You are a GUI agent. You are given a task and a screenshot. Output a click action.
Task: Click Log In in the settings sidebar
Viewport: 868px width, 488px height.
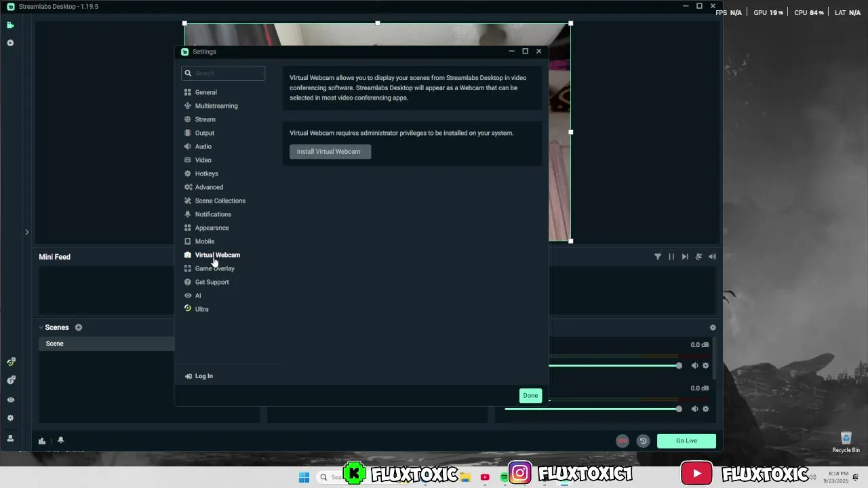click(199, 376)
